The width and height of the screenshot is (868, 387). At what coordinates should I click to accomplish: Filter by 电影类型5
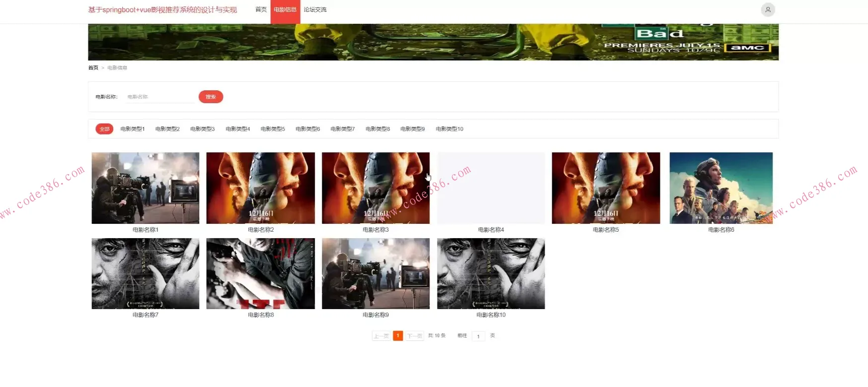[x=273, y=129]
